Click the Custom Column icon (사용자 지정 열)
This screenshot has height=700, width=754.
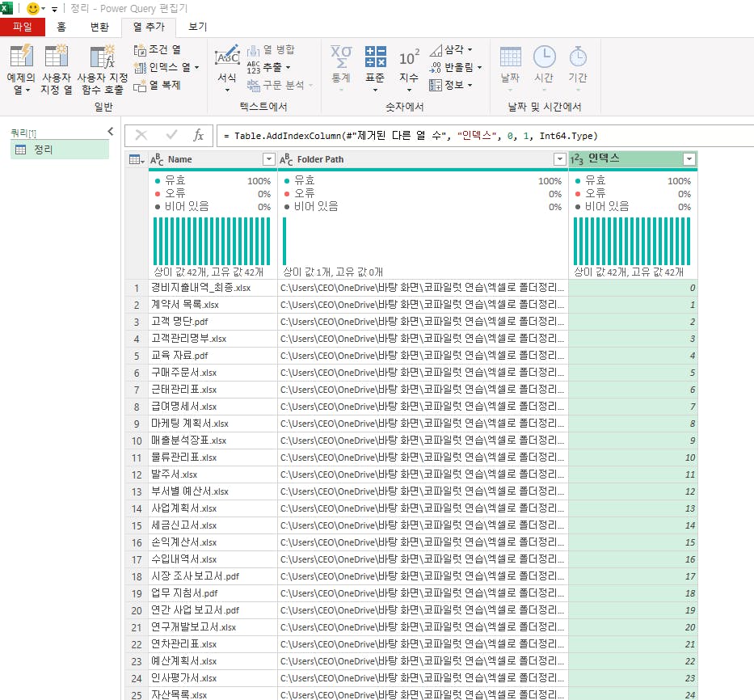tap(57, 57)
